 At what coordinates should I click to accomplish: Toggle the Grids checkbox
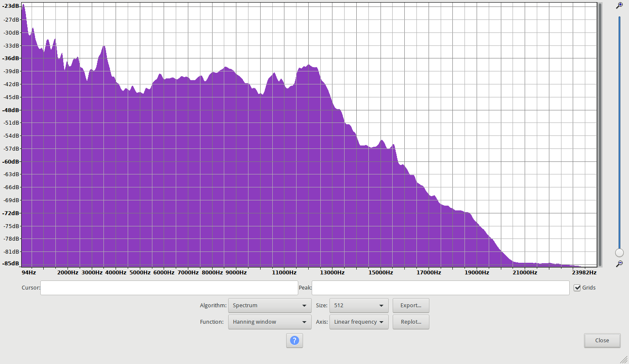tap(577, 288)
